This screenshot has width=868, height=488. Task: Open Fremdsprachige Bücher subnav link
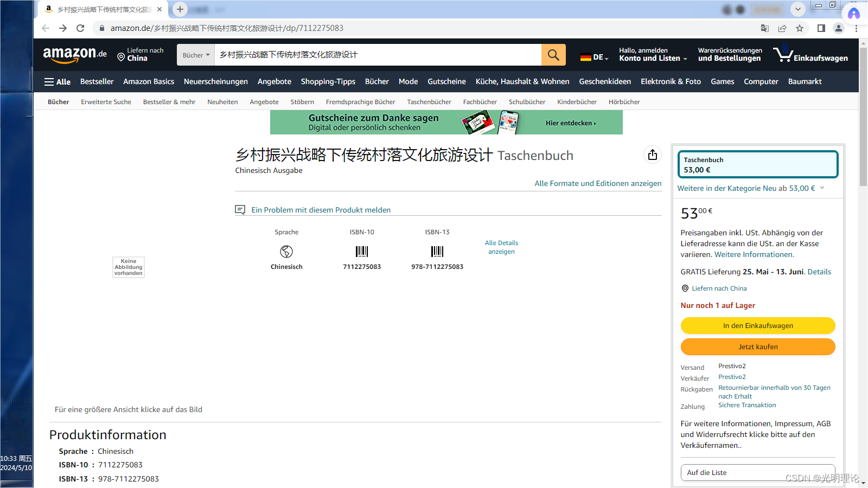360,102
